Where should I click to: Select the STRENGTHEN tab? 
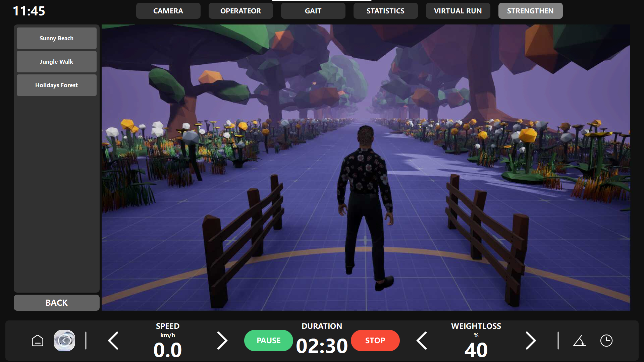pos(530,11)
